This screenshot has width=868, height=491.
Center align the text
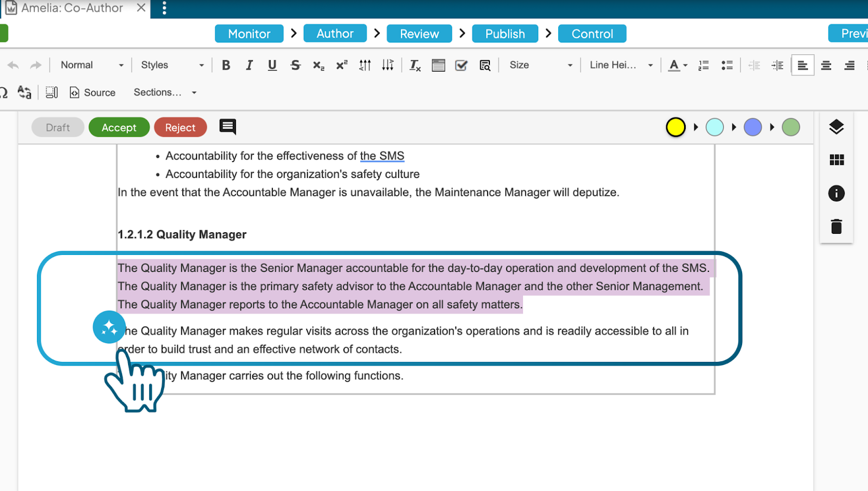[826, 65]
